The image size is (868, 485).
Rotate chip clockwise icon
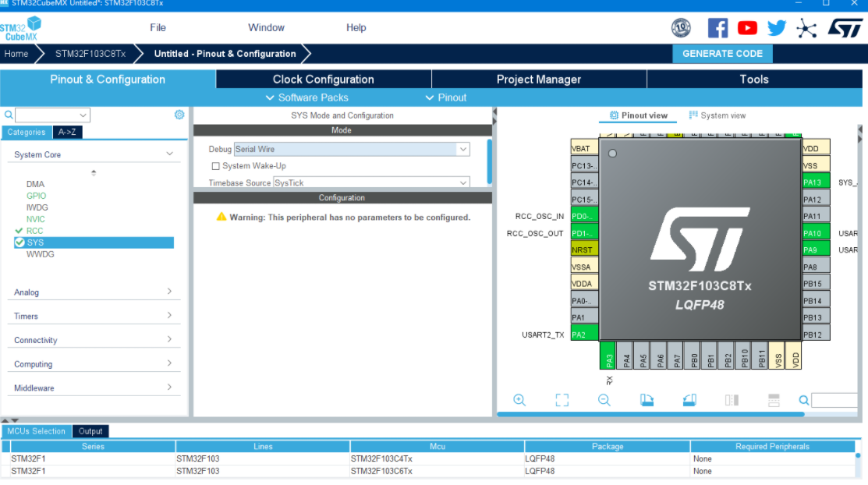point(647,400)
